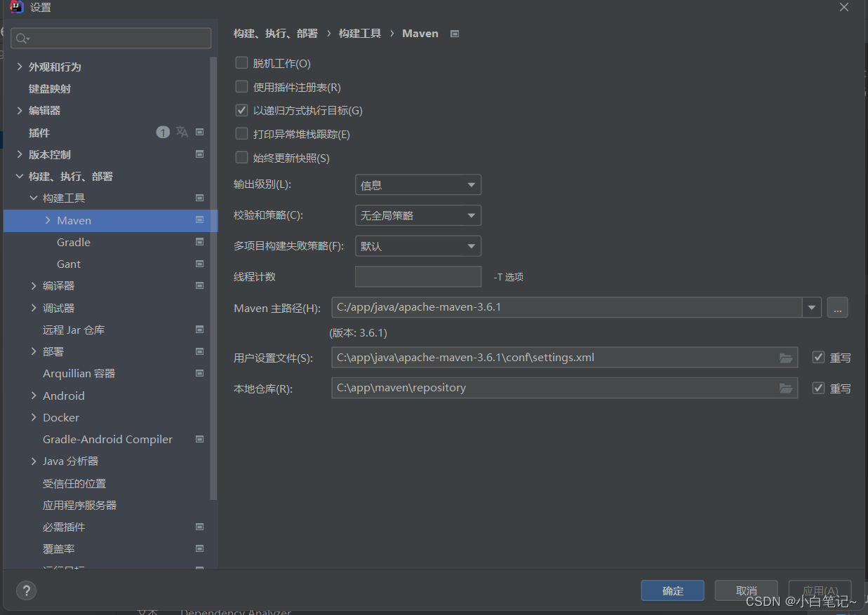This screenshot has height=615, width=868.
Task: Open the 校验和策略 dropdown showing 无全局策略
Action: point(418,215)
